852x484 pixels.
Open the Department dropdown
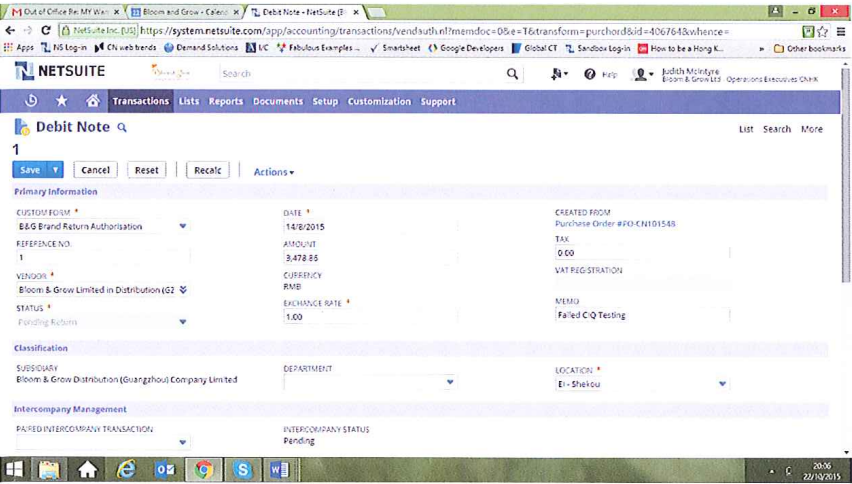tap(450, 382)
